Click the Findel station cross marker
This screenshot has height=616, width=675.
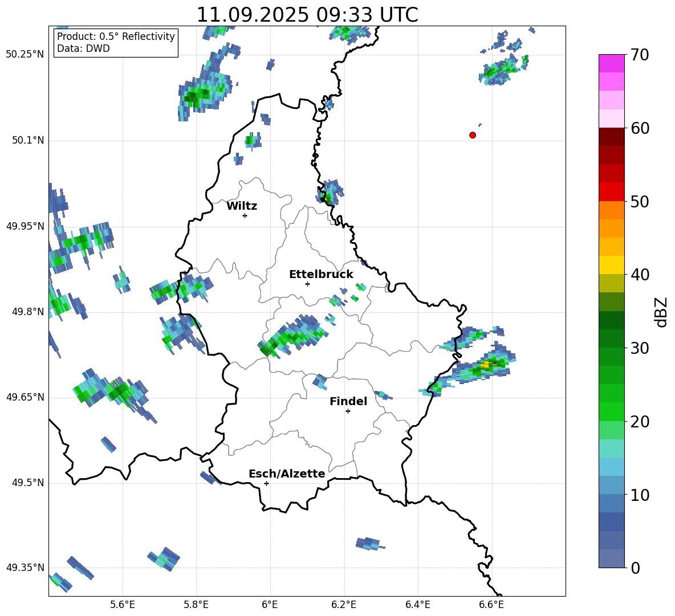click(x=348, y=411)
